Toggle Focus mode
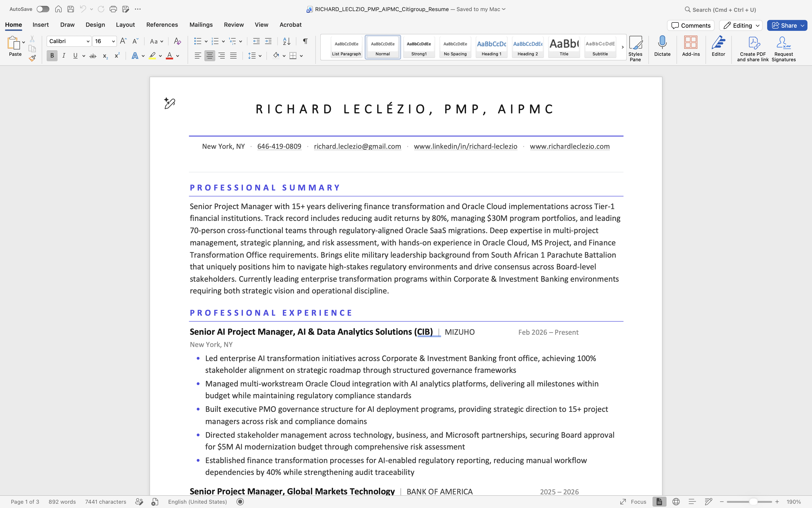This screenshot has height=508, width=812. pos(633,502)
